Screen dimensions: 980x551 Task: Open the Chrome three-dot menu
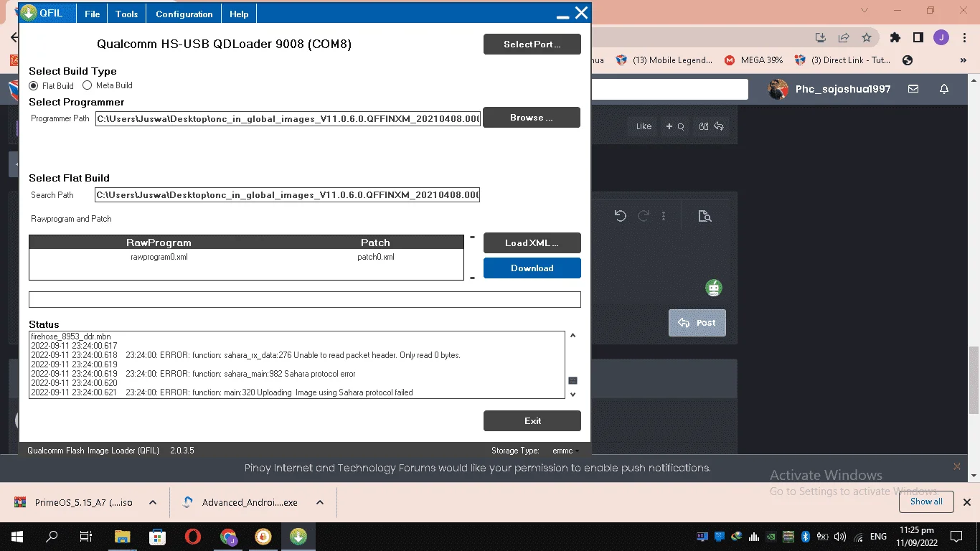[x=964, y=37]
